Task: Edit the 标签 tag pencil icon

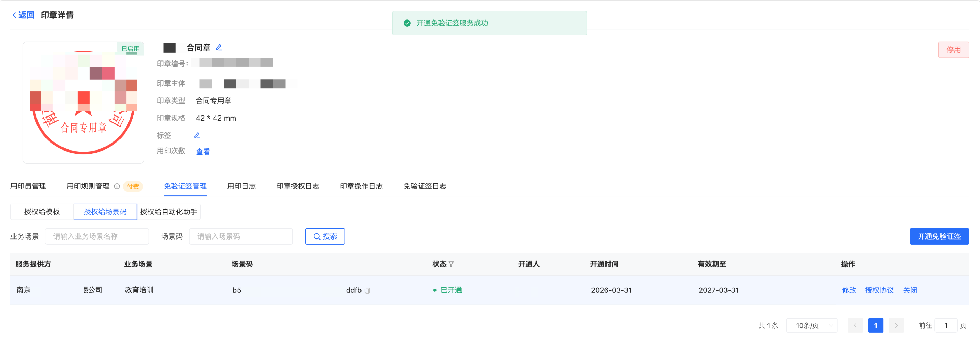Action: tap(197, 135)
